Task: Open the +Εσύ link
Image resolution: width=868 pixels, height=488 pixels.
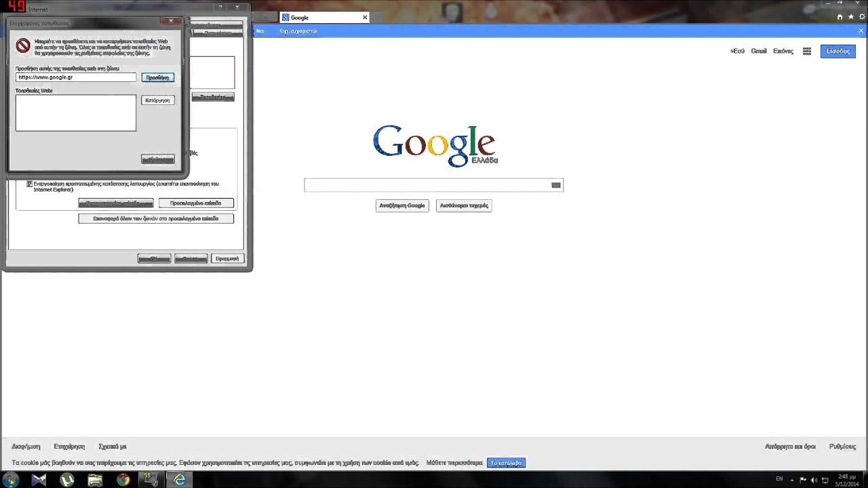Action: tap(737, 51)
